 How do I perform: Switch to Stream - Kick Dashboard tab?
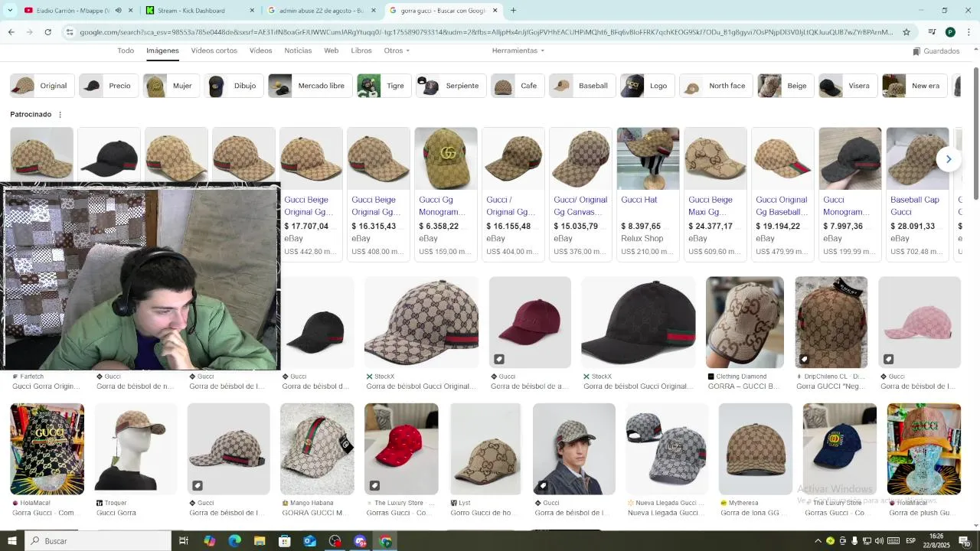[200, 11]
